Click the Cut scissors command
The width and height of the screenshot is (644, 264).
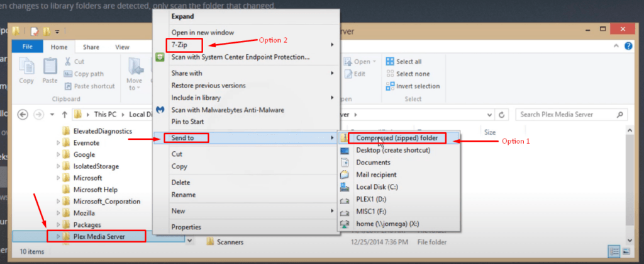[x=74, y=62]
